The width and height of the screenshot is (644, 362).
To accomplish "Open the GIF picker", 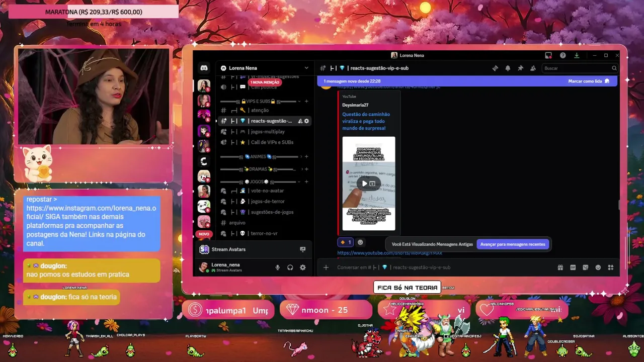I will (573, 267).
